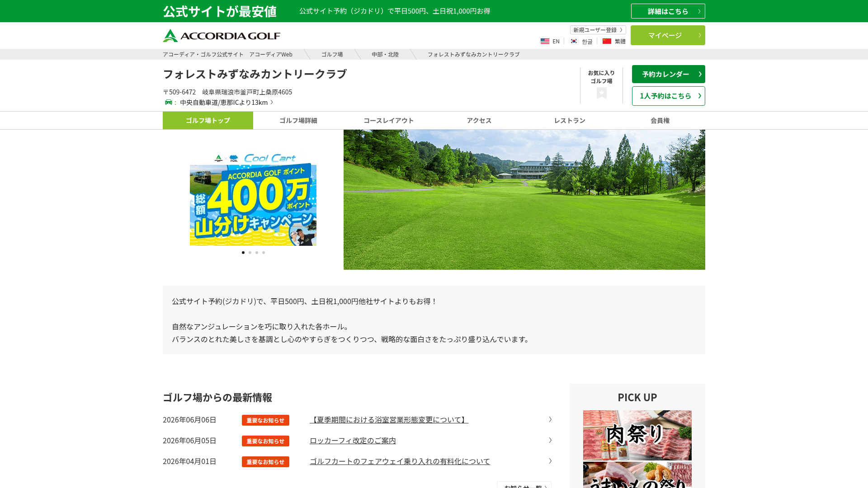
Task: Switch to ゴルフ場詳細 tab
Action: pyautogui.click(x=298, y=120)
